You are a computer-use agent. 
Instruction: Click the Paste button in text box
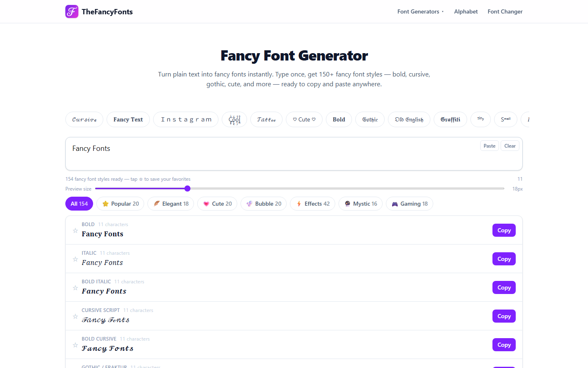490,146
